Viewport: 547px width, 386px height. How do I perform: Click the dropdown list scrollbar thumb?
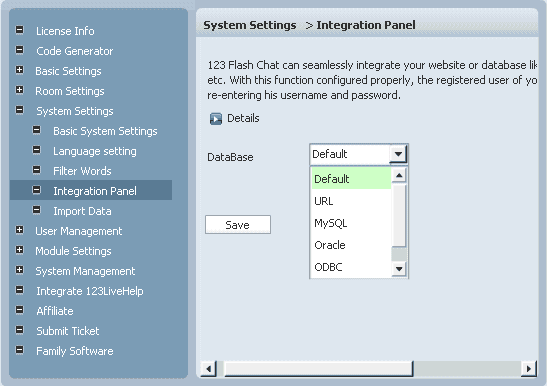coord(399,215)
